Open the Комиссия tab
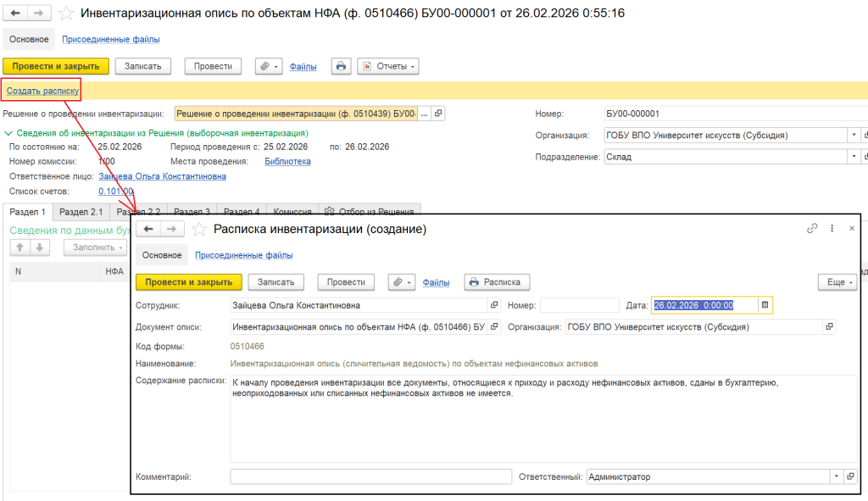The width and height of the screenshot is (868, 501). (x=292, y=212)
